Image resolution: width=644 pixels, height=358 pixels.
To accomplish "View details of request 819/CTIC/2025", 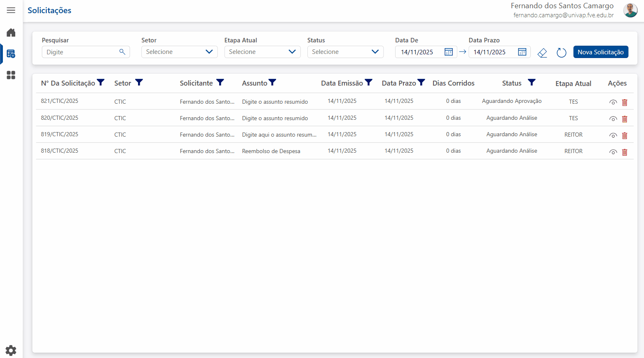I will [x=613, y=135].
